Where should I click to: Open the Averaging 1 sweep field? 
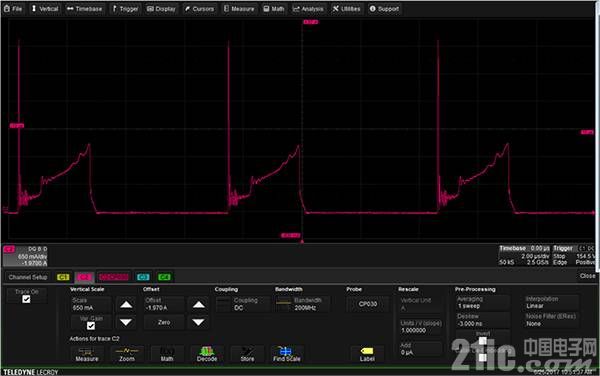(x=483, y=303)
